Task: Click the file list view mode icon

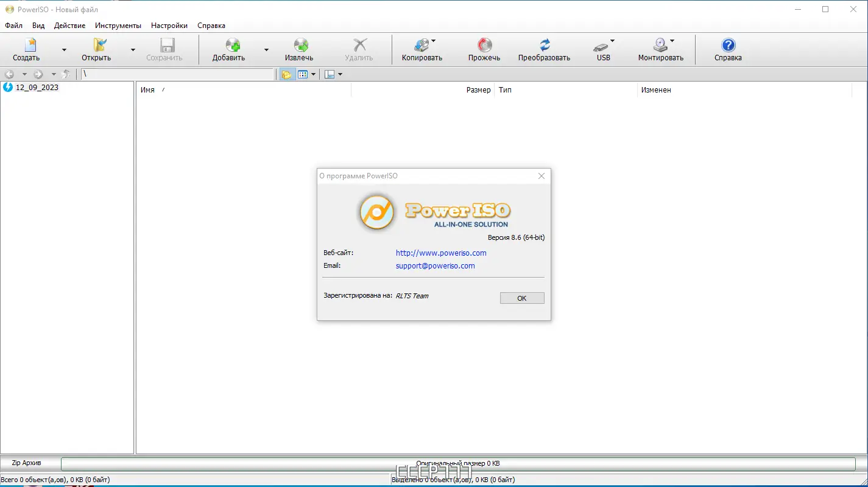Action: tap(303, 74)
